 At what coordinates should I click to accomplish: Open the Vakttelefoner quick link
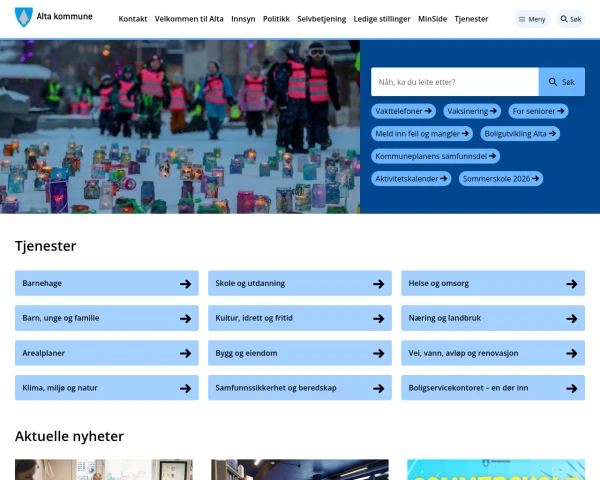403,111
